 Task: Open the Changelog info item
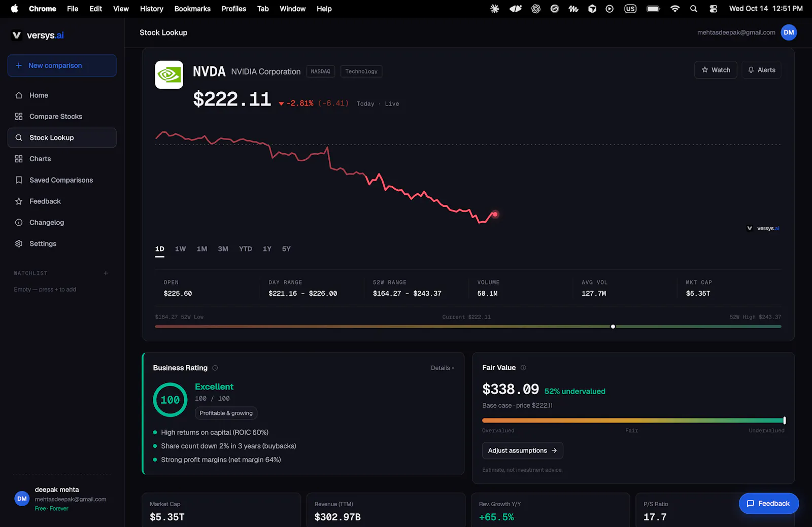pyautogui.click(x=62, y=223)
